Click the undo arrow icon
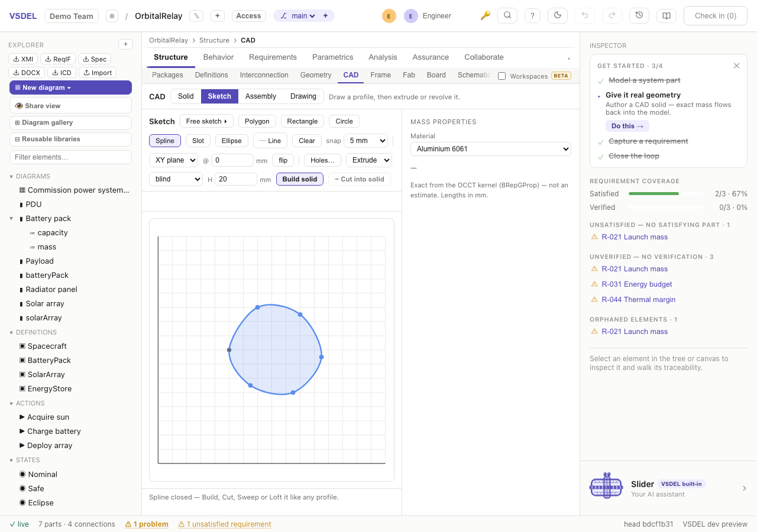The width and height of the screenshot is (757, 532). tap(585, 15)
